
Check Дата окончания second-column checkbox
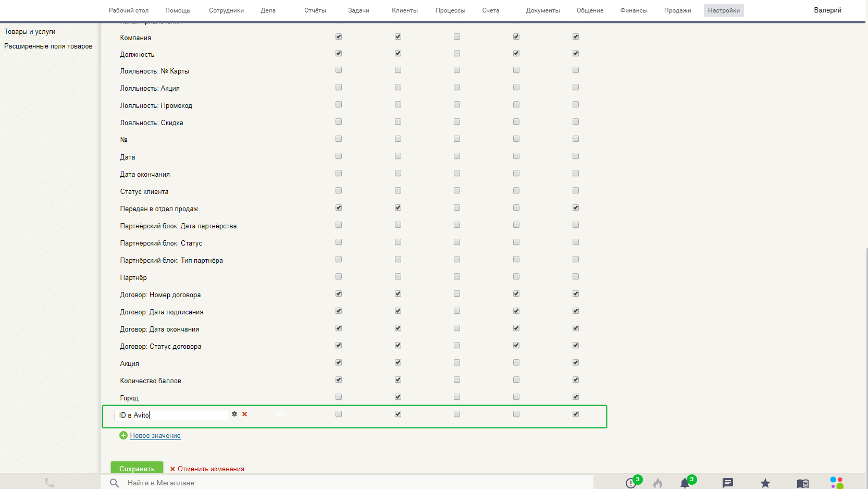(x=398, y=173)
